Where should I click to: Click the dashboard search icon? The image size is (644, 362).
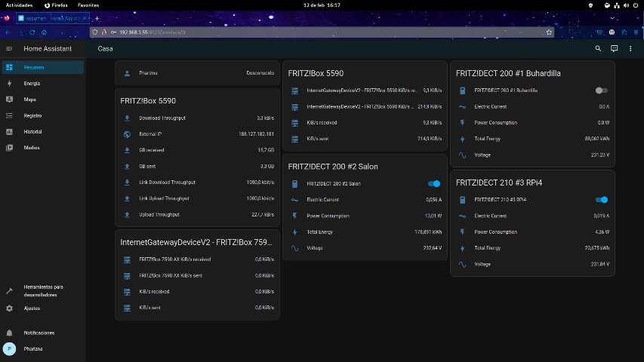point(598,48)
